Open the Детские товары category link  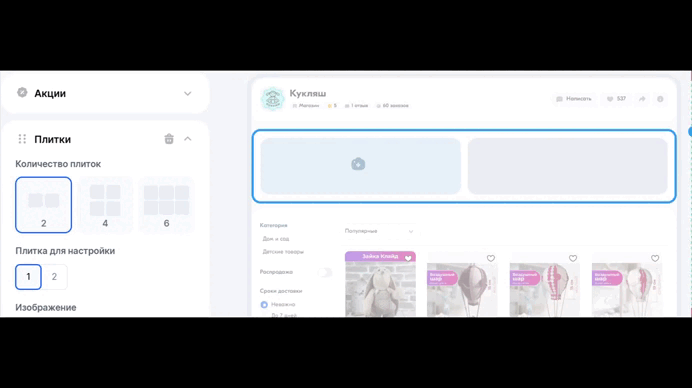tap(283, 252)
